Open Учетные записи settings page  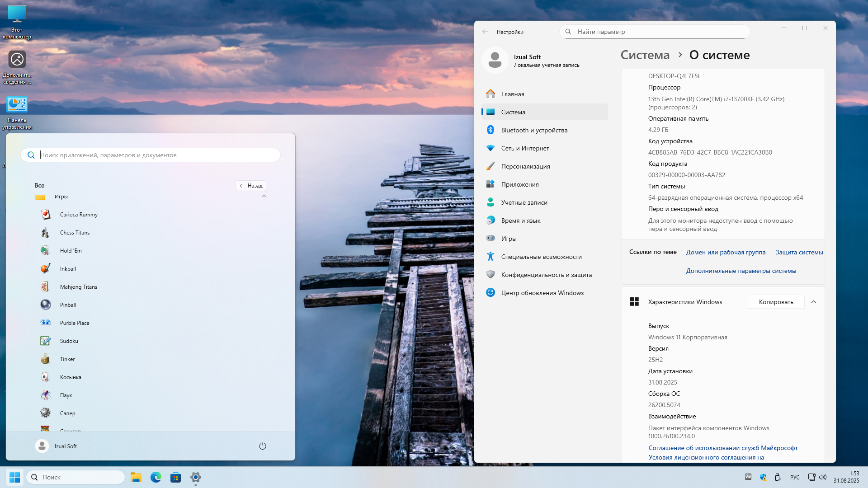545,202
